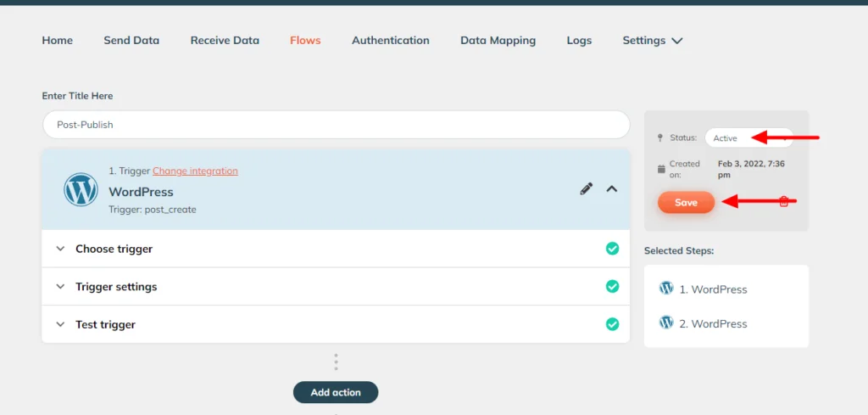
Task: Go to the Logs tab
Action: (579, 41)
